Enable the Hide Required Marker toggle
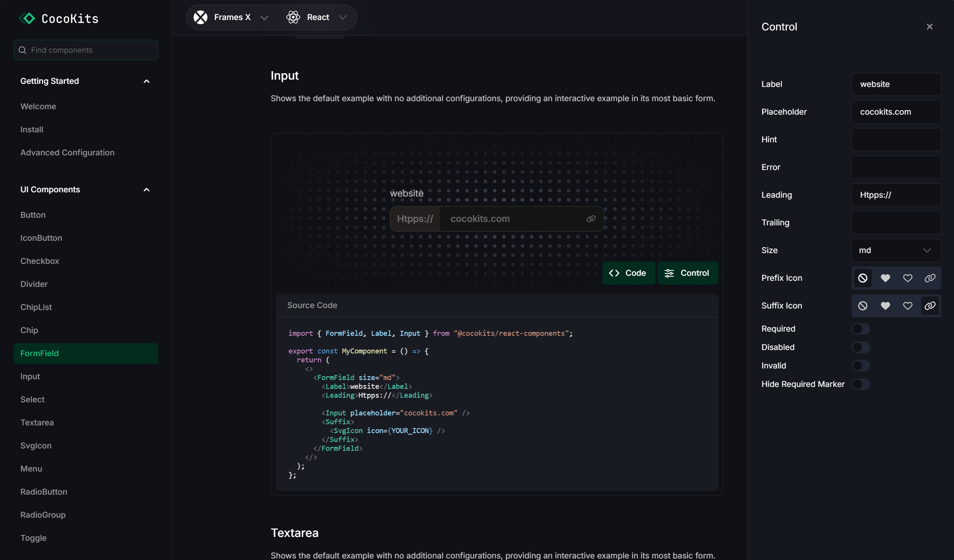This screenshot has height=560, width=954. pos(861,384)
